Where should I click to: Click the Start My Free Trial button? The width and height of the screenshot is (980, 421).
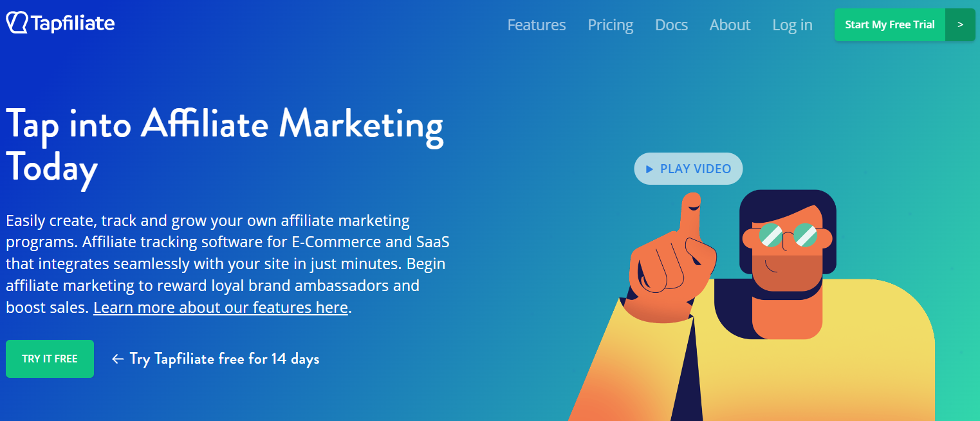click(x=890, y=24)
